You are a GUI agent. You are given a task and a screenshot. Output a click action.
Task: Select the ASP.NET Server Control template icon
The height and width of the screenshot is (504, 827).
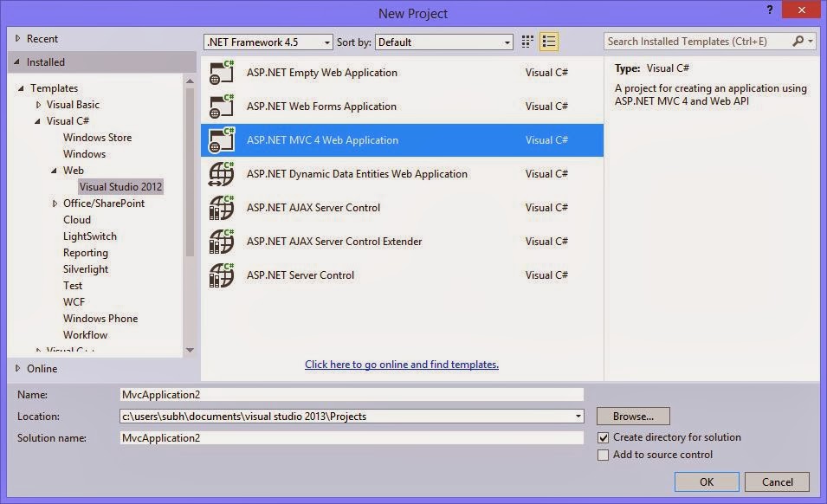click(x=221, y=275)
